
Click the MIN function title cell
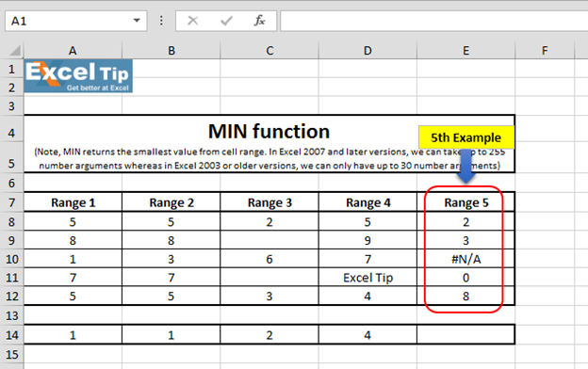click(269, 131)
